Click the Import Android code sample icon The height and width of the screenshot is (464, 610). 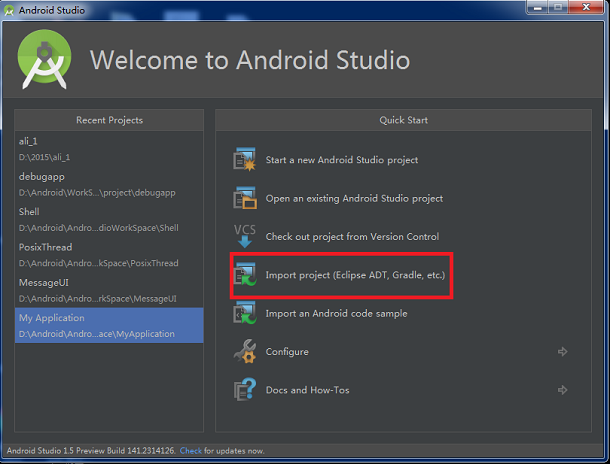[x=245, y=313]
